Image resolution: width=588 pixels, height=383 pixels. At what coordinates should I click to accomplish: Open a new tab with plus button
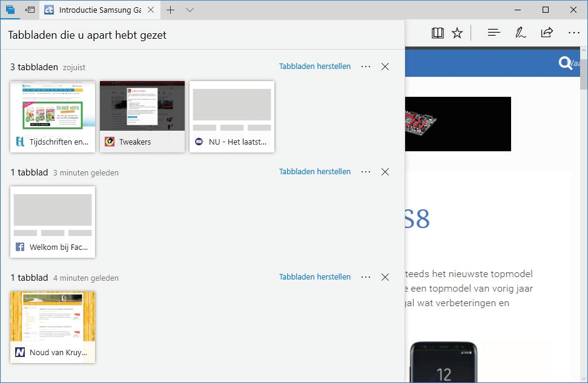click(x=171, y=10)
